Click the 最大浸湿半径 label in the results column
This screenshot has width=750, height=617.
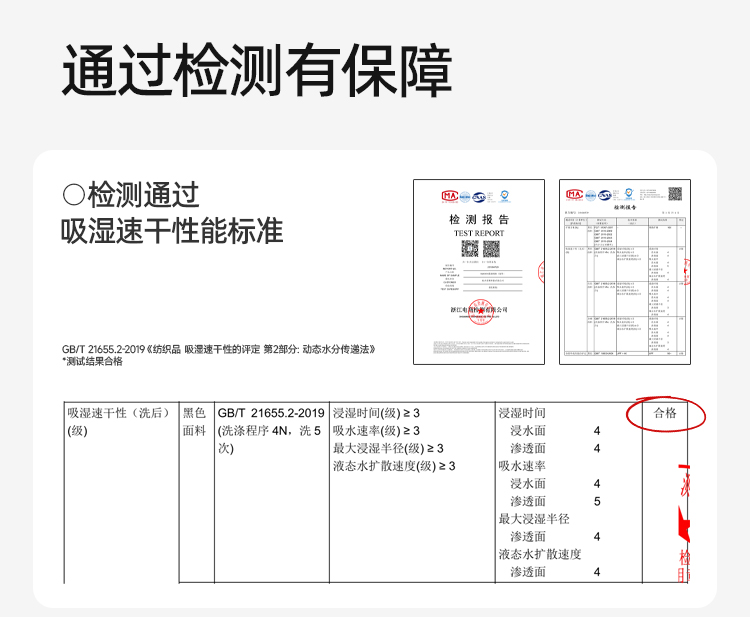534,519
